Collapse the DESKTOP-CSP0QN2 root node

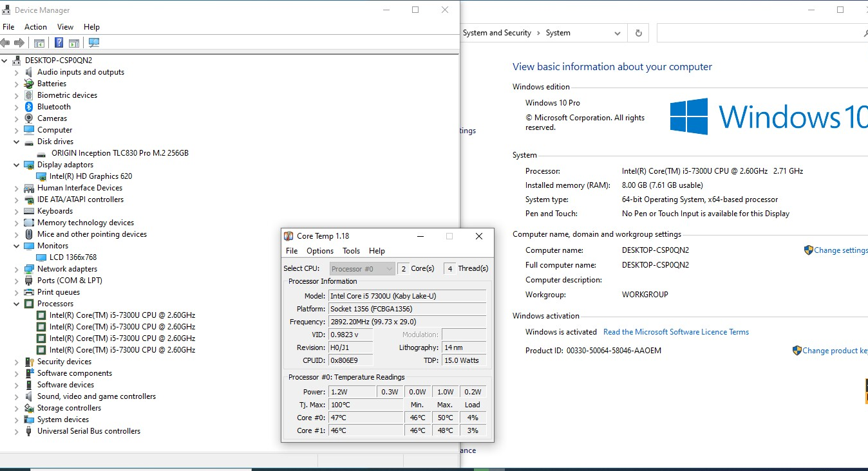pyautogui.click(x=5, y=60)
